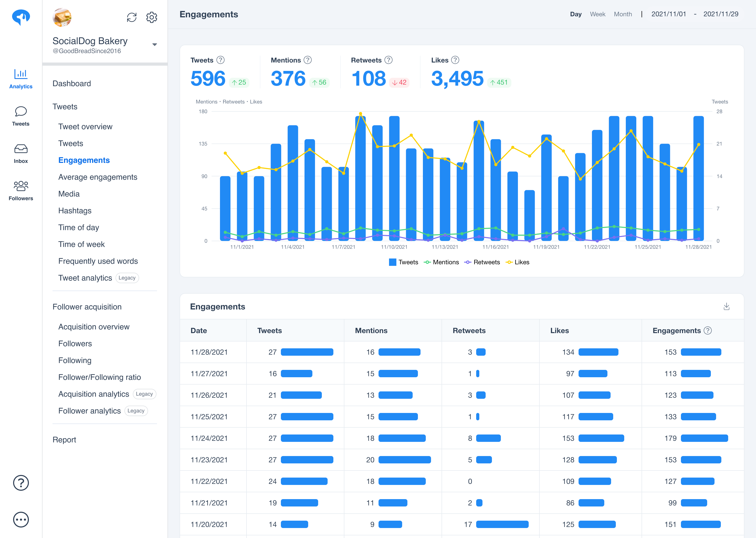Switch chart granularity to Month
Screen dimensions: 756x538
(623, 14)
